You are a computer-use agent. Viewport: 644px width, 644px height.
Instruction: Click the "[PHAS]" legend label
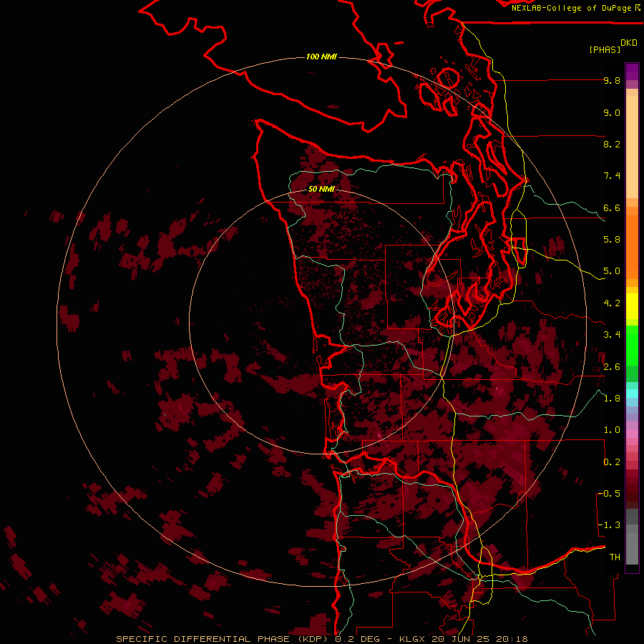pos(605,49)
